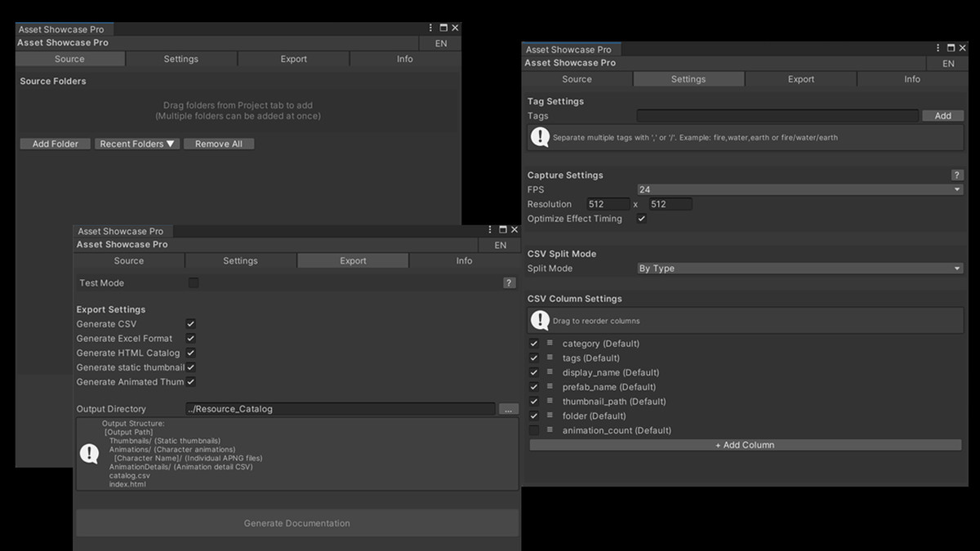Click the + Add Column button
Viewport: 980px width, 551px height.
point(745,445)
